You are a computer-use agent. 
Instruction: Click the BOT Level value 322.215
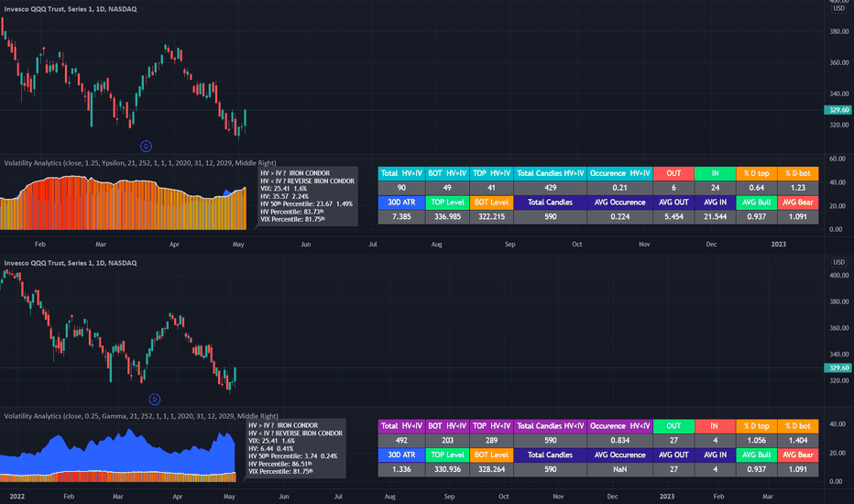[x=491, y=216]
